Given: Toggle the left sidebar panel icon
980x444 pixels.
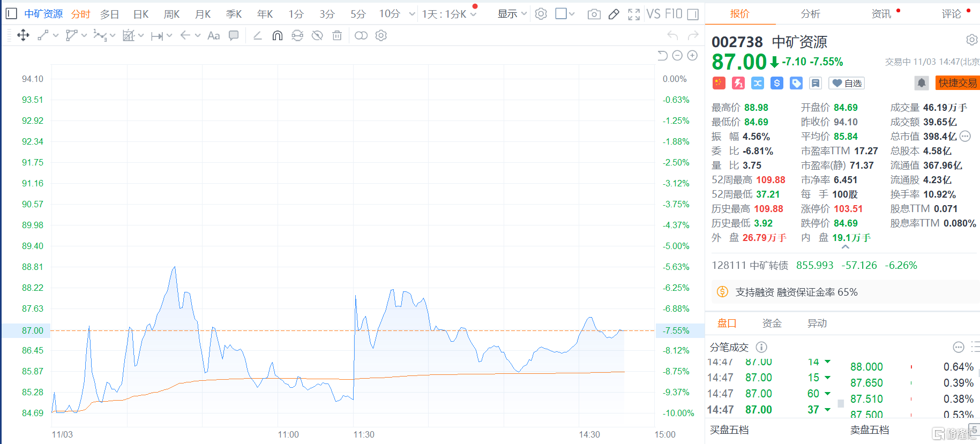Looking at the screenshot, I should click(11, 13).
